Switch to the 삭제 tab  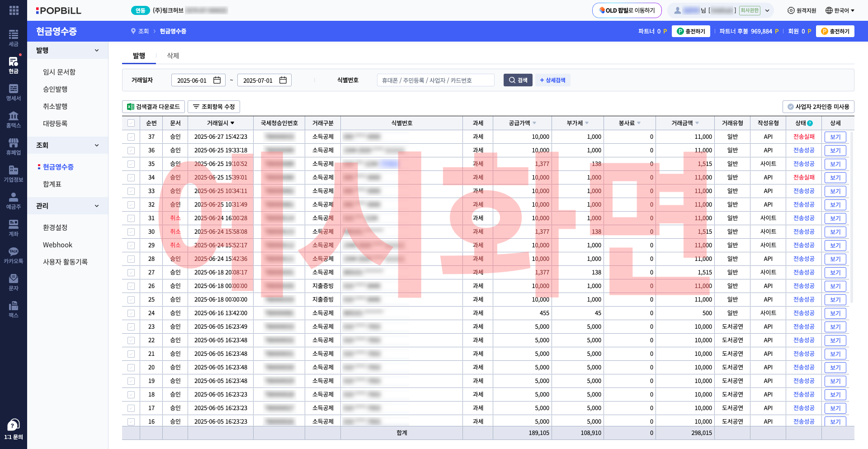[x=173, y=56]
